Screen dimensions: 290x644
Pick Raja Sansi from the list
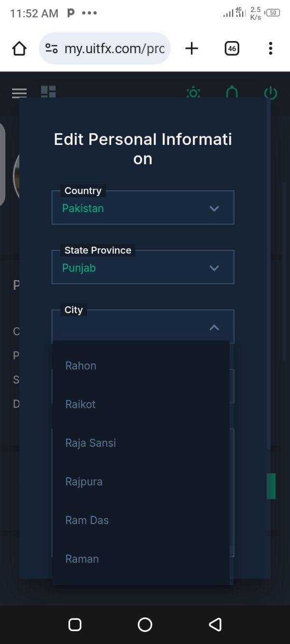click(x=90, y=443)
